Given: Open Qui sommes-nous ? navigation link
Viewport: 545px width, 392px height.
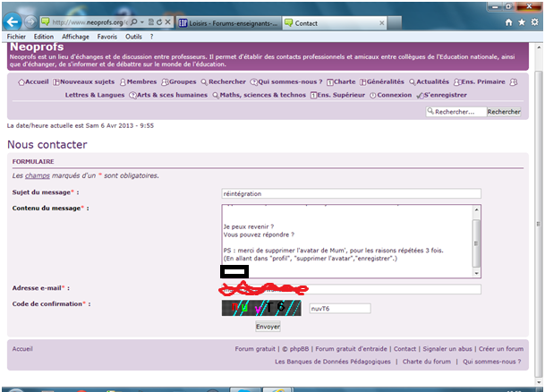Looking at the screenshot, I should (x=290, y=81).
